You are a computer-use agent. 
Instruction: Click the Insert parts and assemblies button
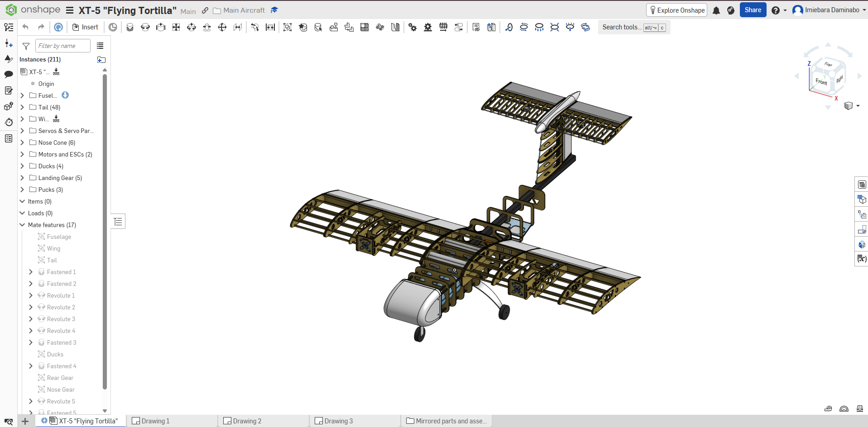click(85, 27)
